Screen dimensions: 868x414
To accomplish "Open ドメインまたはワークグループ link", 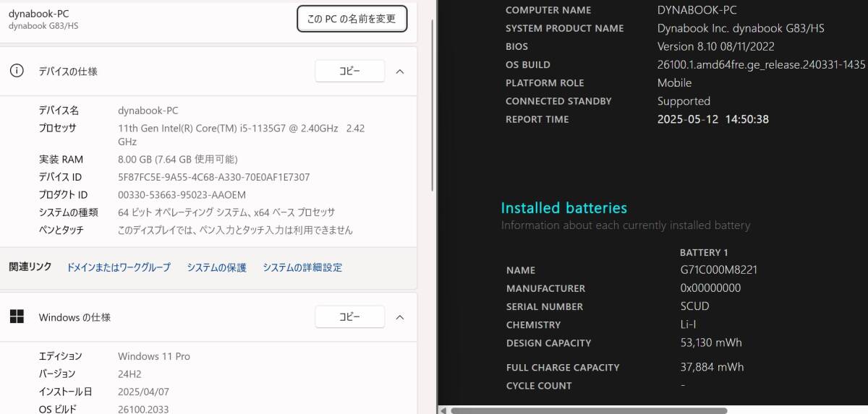I will (119, 267).
